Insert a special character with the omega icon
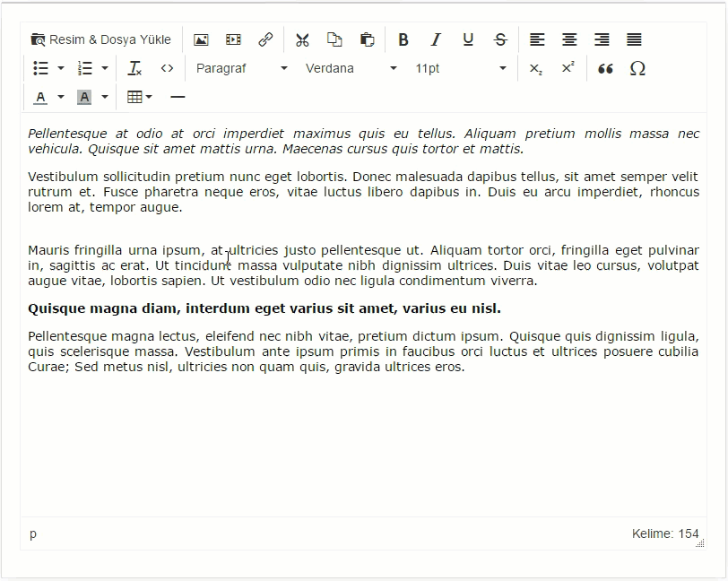This screenshot has height=581, width=728. [x=637, y=68]
